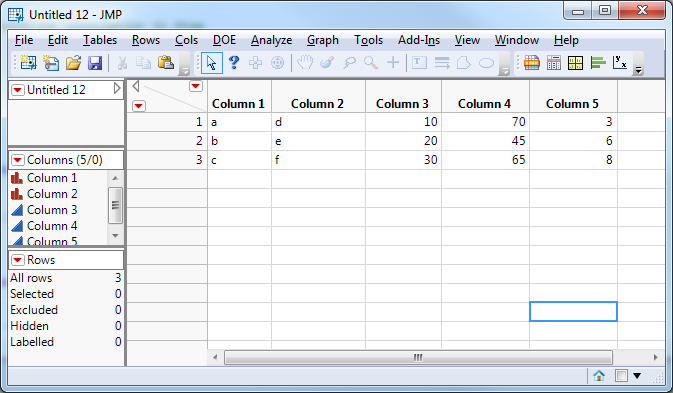Viewport: 673px width, 393px height.
Task: Open the DOE menu
Action: click(x=224, y=40)
